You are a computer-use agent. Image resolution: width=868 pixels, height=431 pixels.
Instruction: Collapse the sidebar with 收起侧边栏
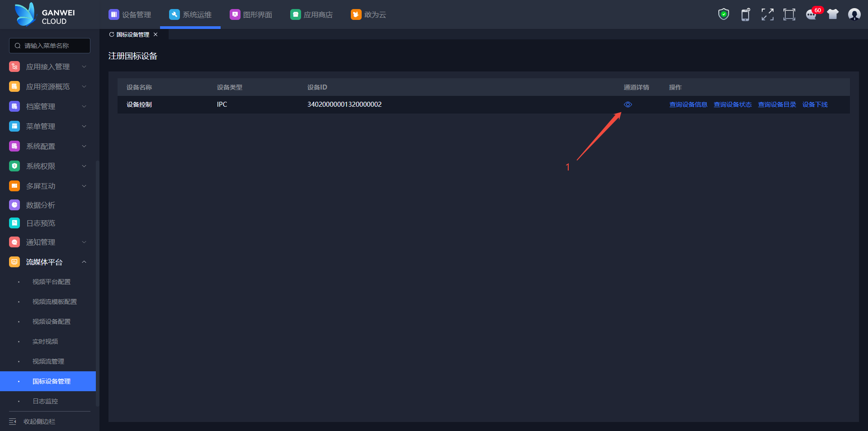pyautogui.click(x=32, y=422)
